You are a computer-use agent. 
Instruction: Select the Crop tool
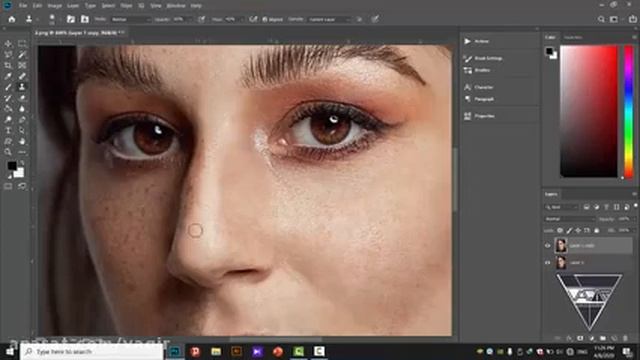click(x=8, y=65)
